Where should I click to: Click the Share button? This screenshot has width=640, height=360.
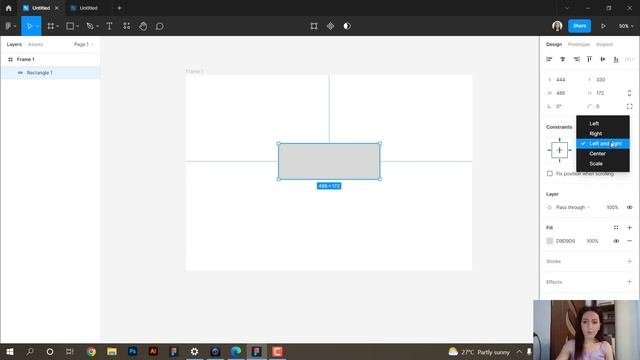580,26
